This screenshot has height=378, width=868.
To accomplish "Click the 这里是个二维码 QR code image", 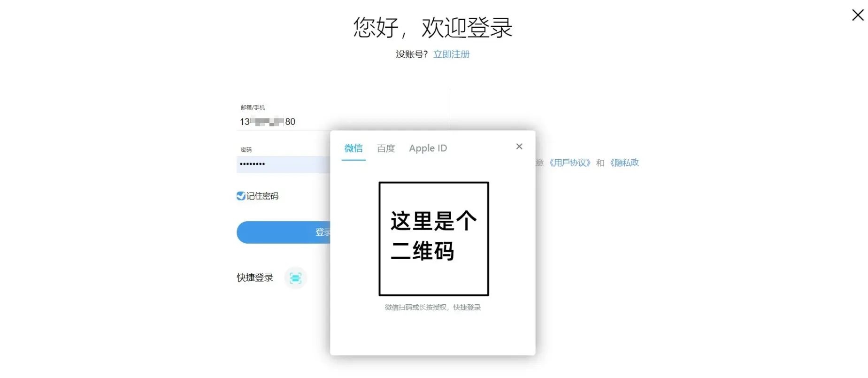I will [433, 239].
